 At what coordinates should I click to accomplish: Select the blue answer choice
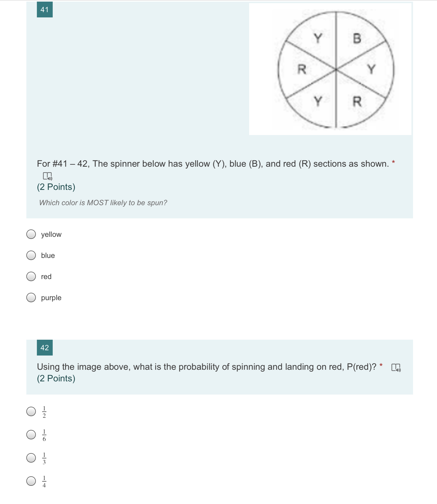click(x=31, y=255)
